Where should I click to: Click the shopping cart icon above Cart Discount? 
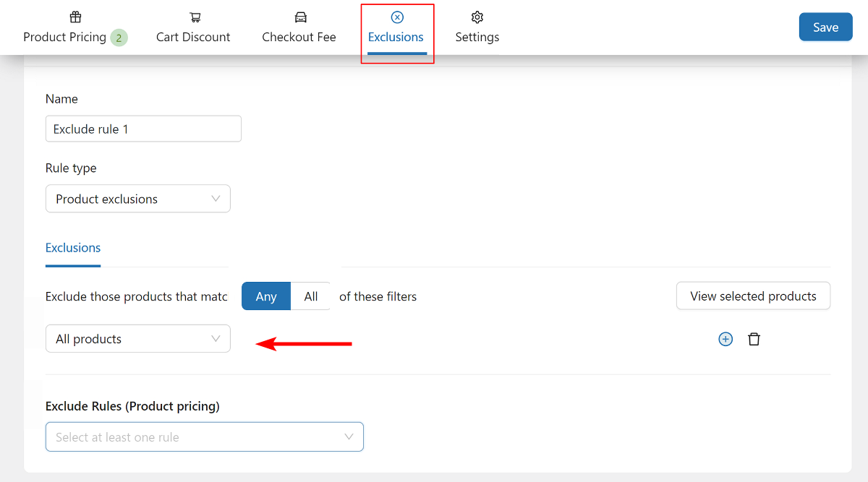tap(195, 17)
